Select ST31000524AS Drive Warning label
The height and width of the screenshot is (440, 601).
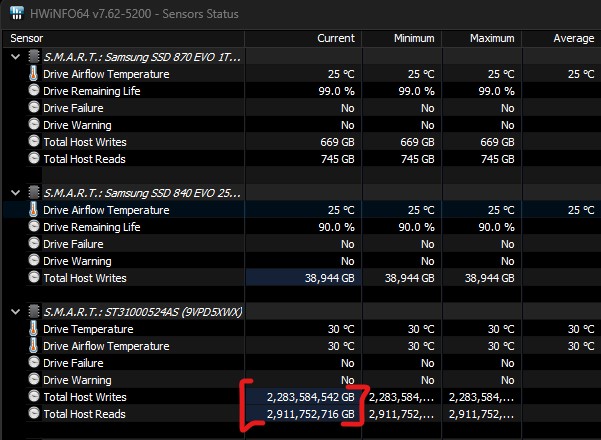[x=77, y=380]
